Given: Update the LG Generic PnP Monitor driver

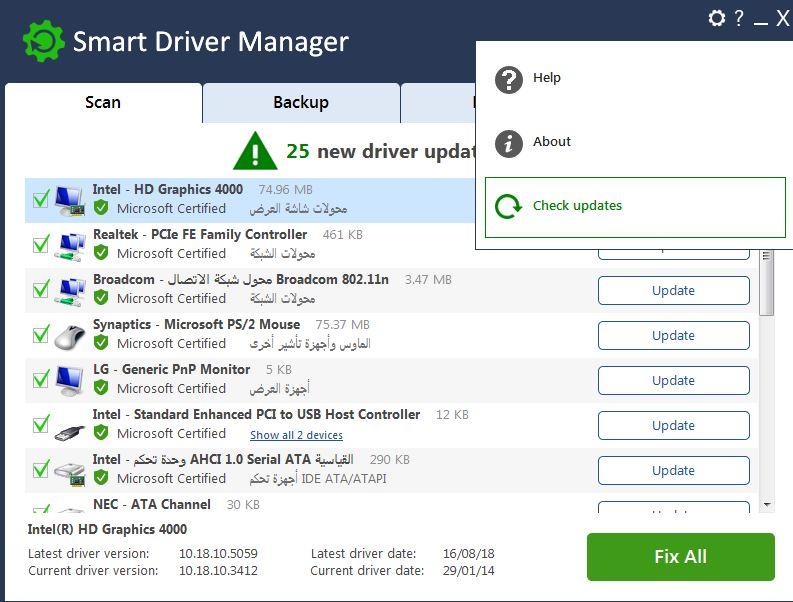Looking at the screenshot, I should [x=674, y=380].
